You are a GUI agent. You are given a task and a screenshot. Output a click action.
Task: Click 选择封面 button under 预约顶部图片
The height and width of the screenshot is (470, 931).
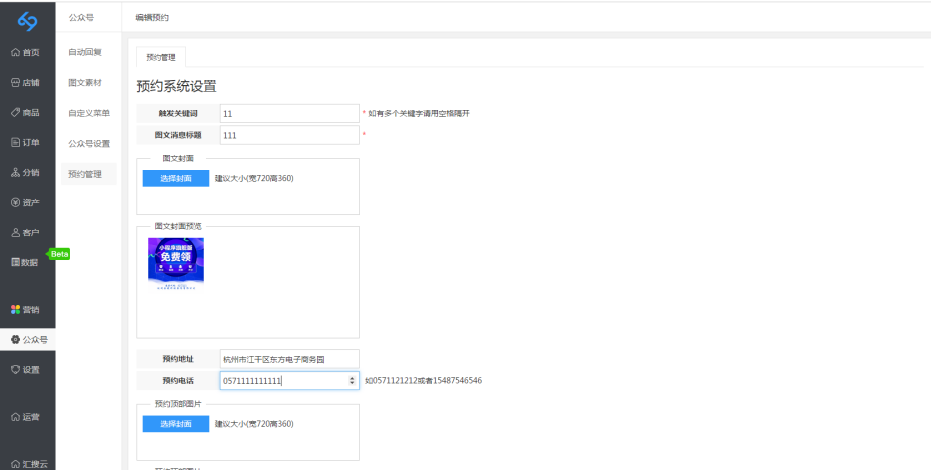point(175,424)
